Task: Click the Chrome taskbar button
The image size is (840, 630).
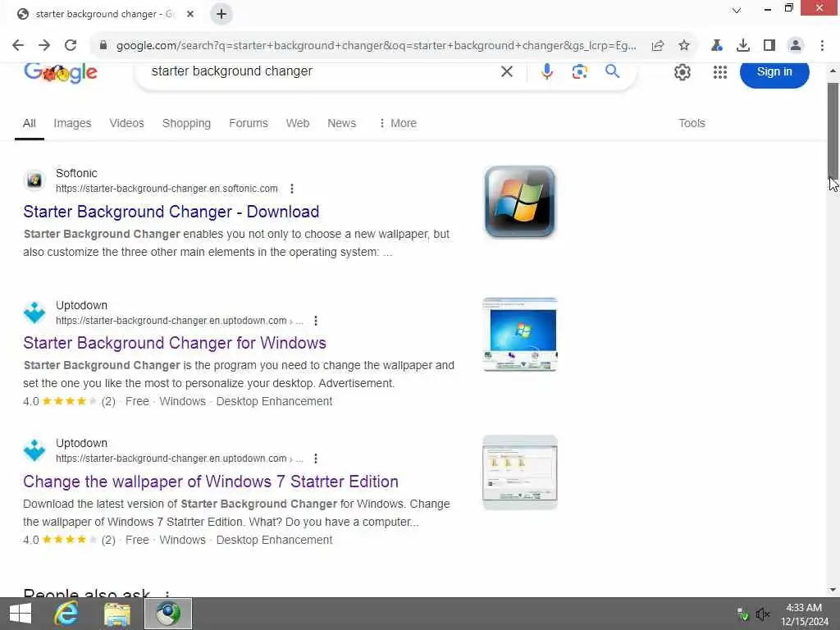Action: [168, 614]
